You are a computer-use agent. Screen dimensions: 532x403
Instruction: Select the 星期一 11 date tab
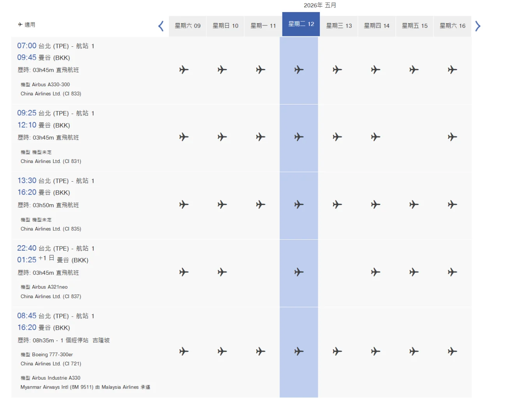(263, 26)
